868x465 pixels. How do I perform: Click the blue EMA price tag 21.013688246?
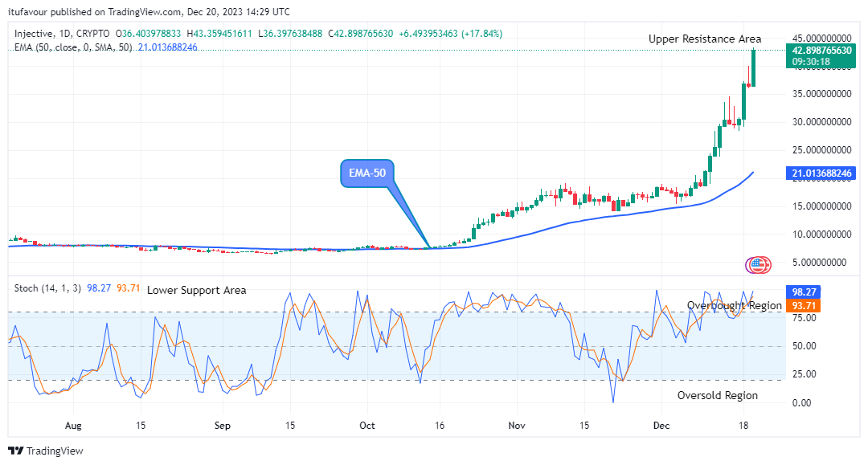coord(821,173)
